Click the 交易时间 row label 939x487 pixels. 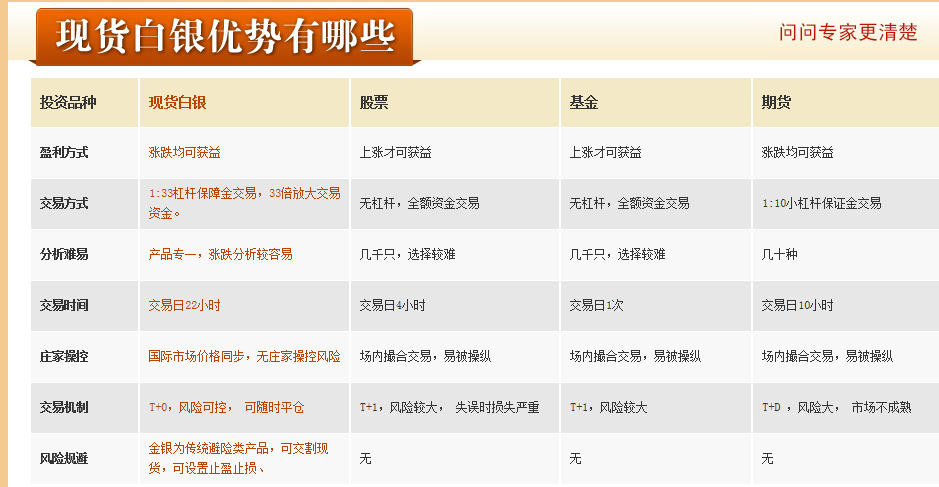pos(64,305)
